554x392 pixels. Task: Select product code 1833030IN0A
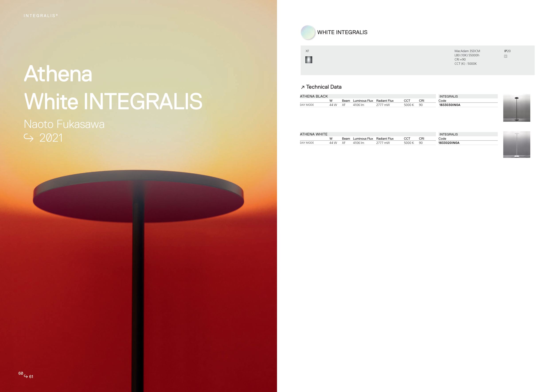click(x=450, y=105)
